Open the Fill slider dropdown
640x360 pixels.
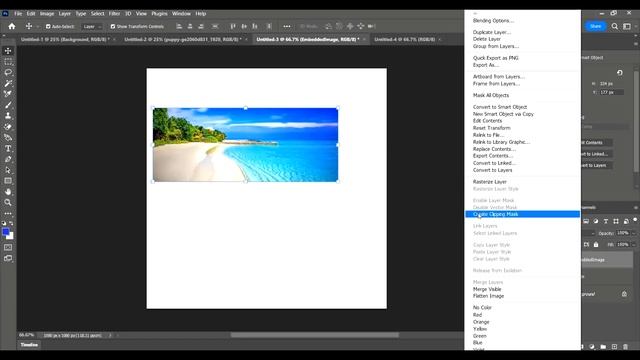(633, 244)
